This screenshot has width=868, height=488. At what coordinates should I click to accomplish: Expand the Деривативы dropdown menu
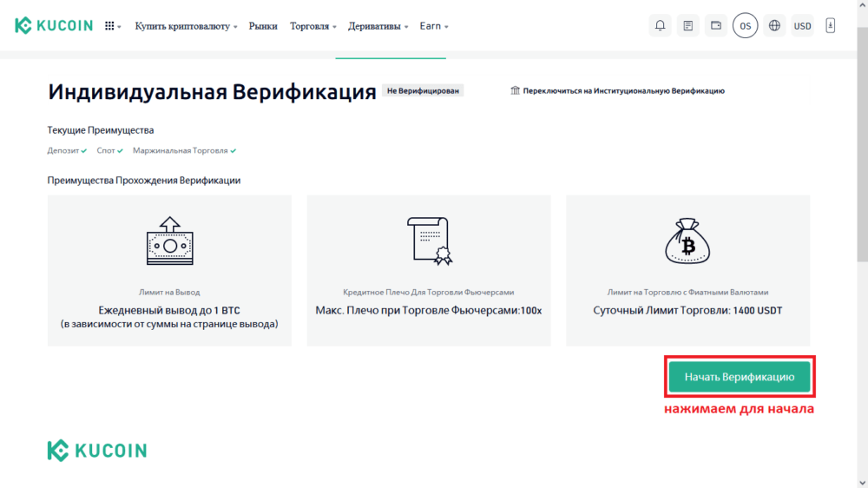[378, 26]
